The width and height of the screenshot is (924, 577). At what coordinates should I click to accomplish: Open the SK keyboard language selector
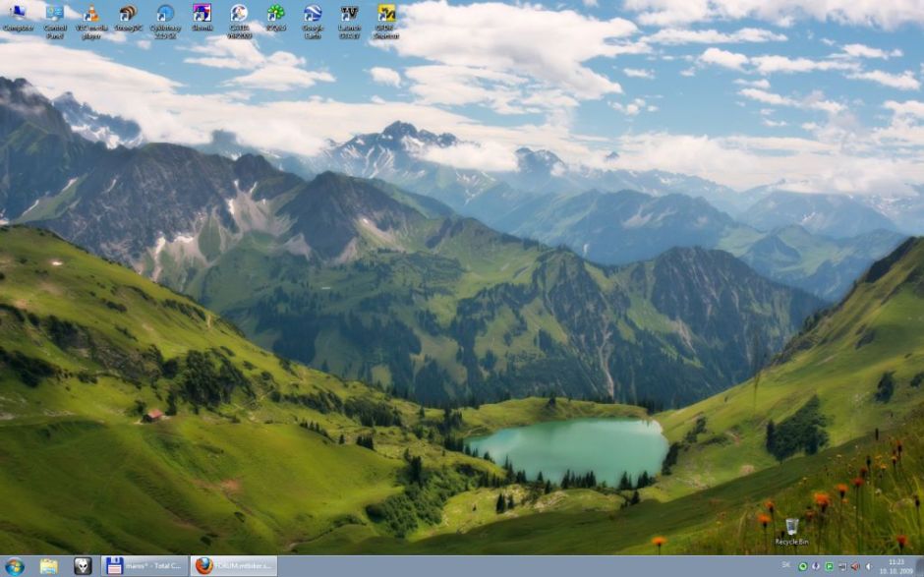pos(785,565)
